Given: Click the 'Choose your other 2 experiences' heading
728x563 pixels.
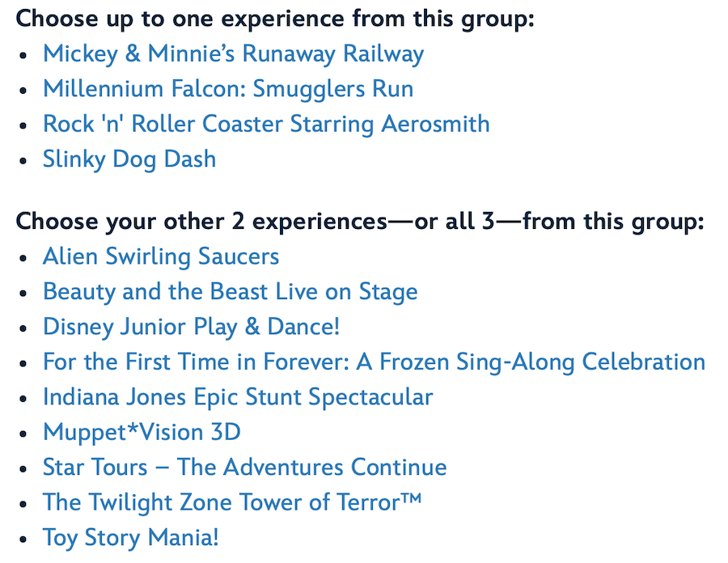Looking at the screenshot, I should coord(360,222).
